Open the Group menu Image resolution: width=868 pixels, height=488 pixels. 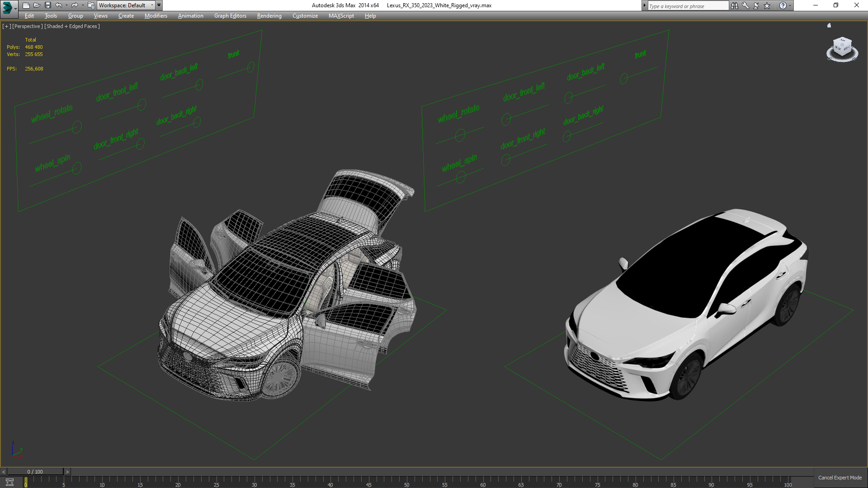point(75,16)
